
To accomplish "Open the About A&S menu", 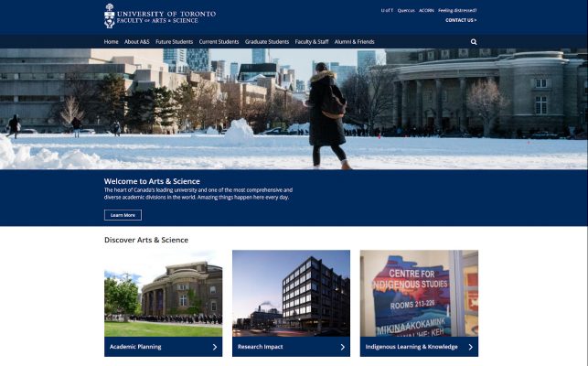I will [137, 42].
